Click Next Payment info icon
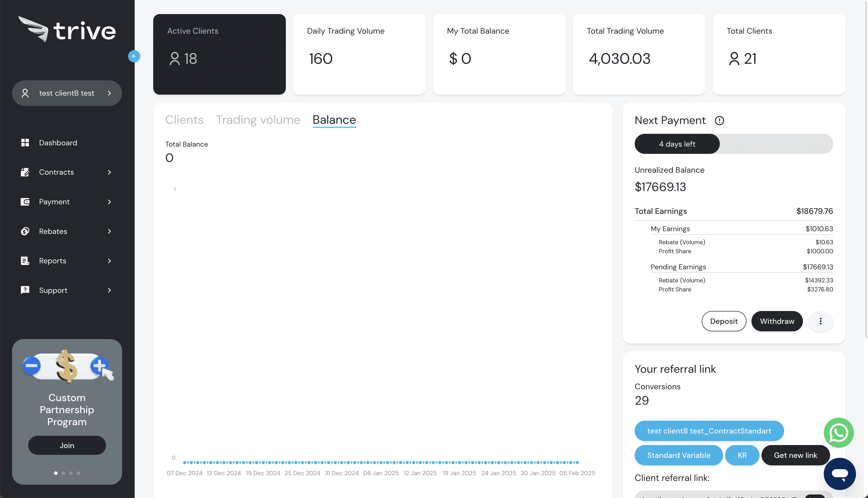Image resolution: width=868 pixels, height=498 pixels. pyautogui.click(x=719, y=120)
